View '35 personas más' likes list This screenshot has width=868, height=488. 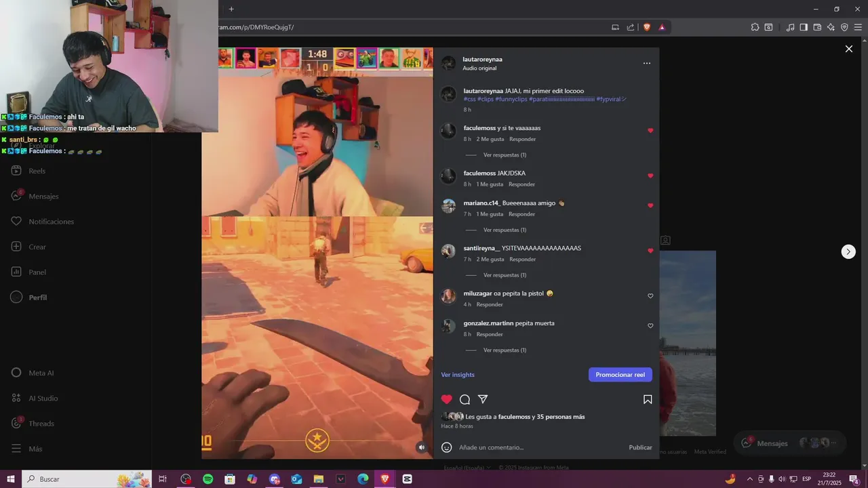click(x=561, y=417)
